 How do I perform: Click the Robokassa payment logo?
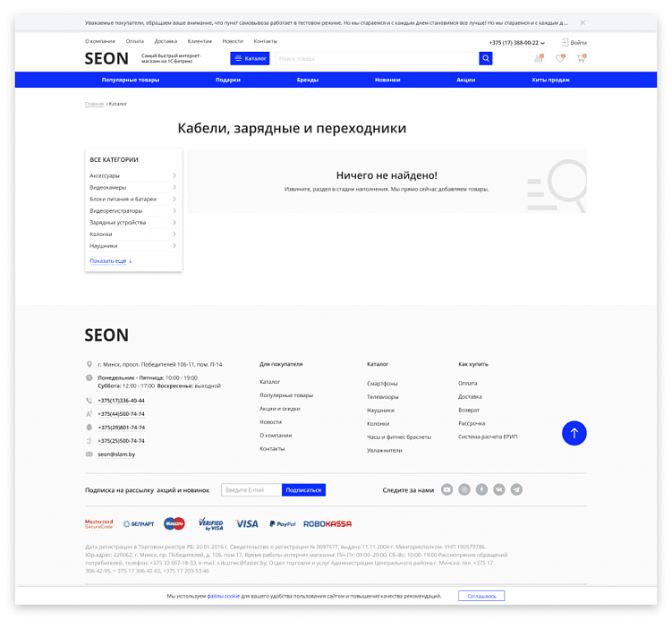[x=327, y=524]
